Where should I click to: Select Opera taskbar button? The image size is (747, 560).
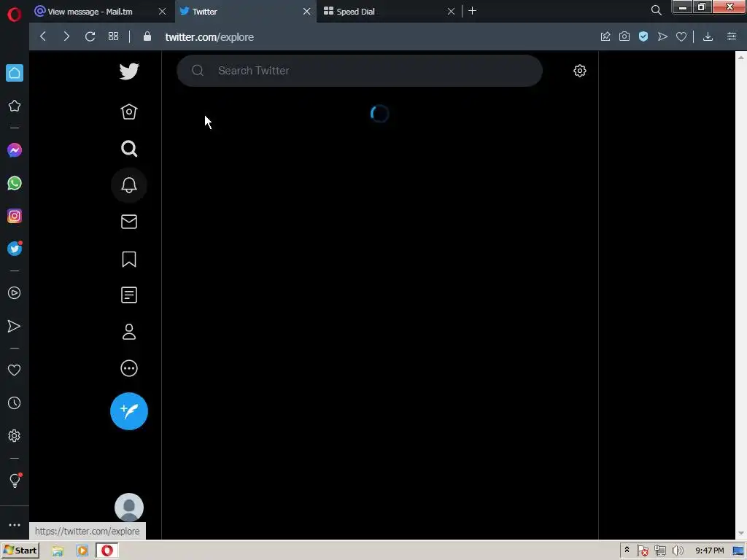(x=107, y=551)
